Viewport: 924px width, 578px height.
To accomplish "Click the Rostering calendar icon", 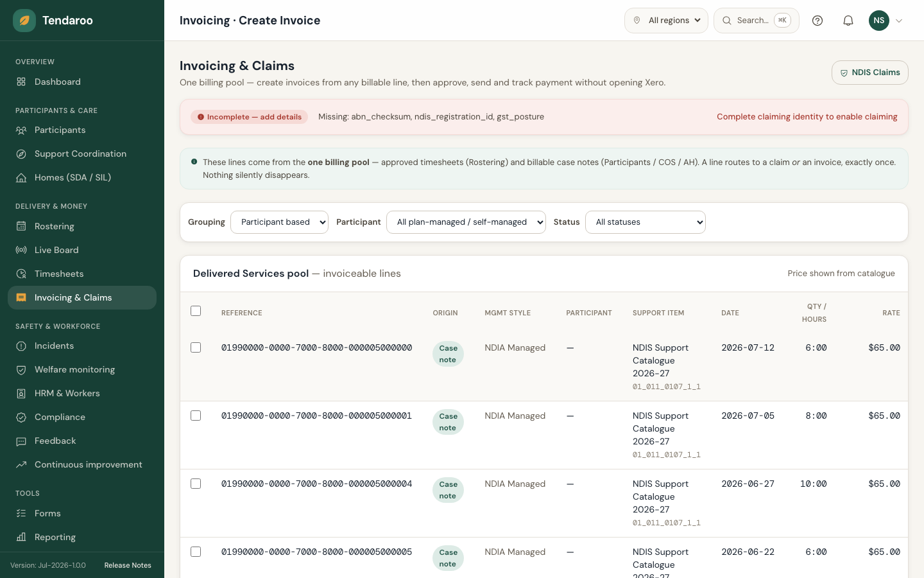I will [21, 226].
